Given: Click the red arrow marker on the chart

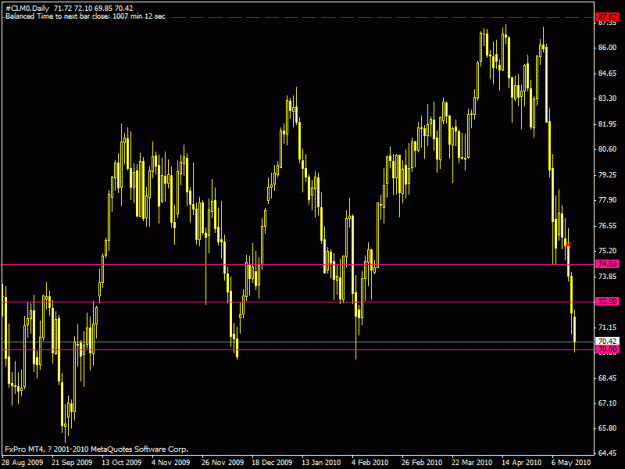Looking at the screenshot, I should (568, 245).
